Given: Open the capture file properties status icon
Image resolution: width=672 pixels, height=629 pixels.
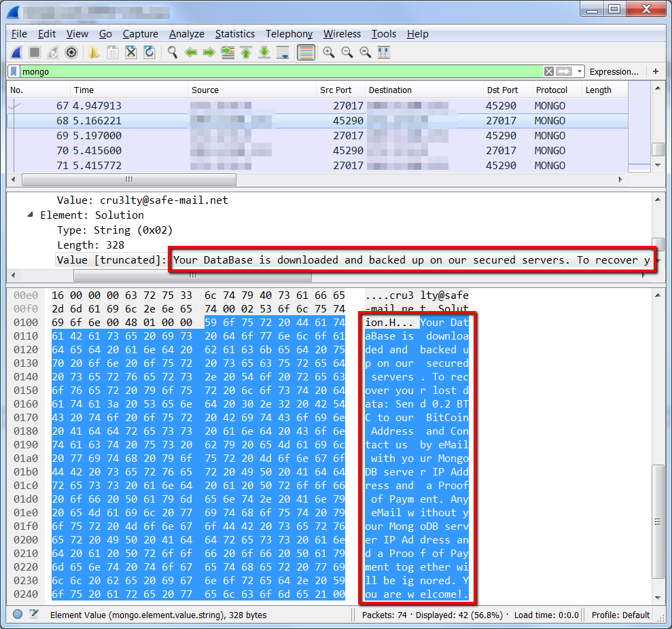Looking at the screenshot, I should [x=34, y=614].
